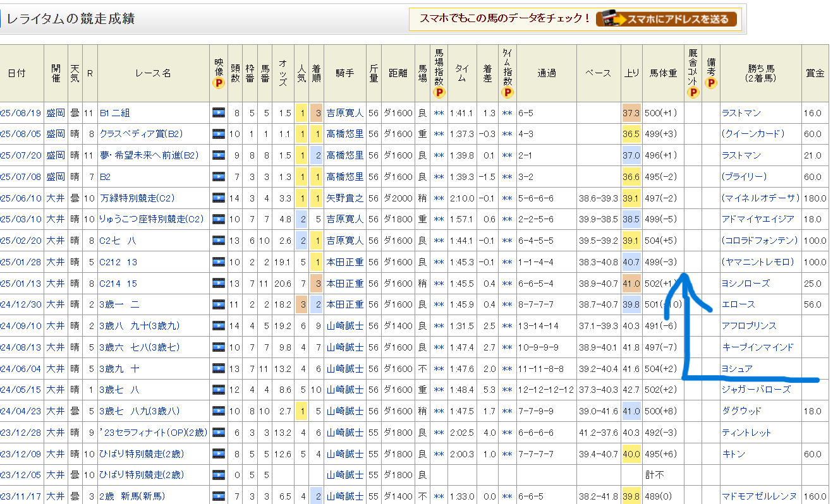Open race video for '23セラフィナイト(OP) row
Image resolution: width=833 pixels, height=504 pixels.
(219, 433)
